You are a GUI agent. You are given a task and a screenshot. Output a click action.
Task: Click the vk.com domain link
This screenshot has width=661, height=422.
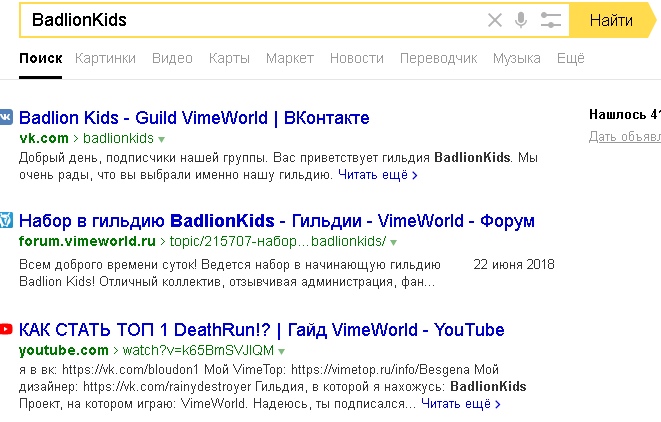44,138
